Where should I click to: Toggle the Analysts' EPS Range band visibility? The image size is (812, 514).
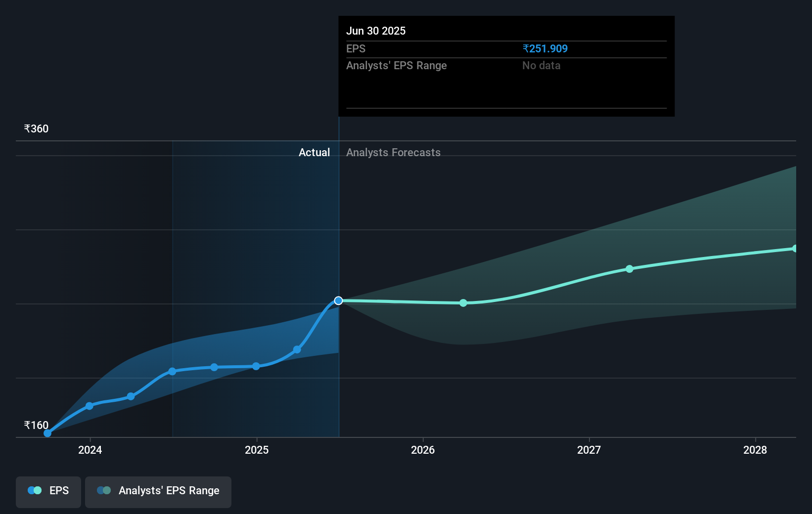click(158, 492)
